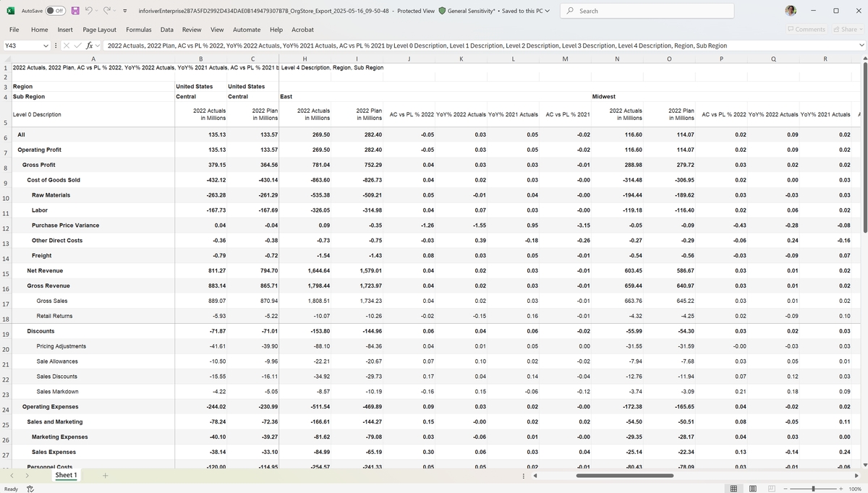This screenshot has width=868, height=493.
Task: Click the zoom slider in status bar
Action: (813, 489)
